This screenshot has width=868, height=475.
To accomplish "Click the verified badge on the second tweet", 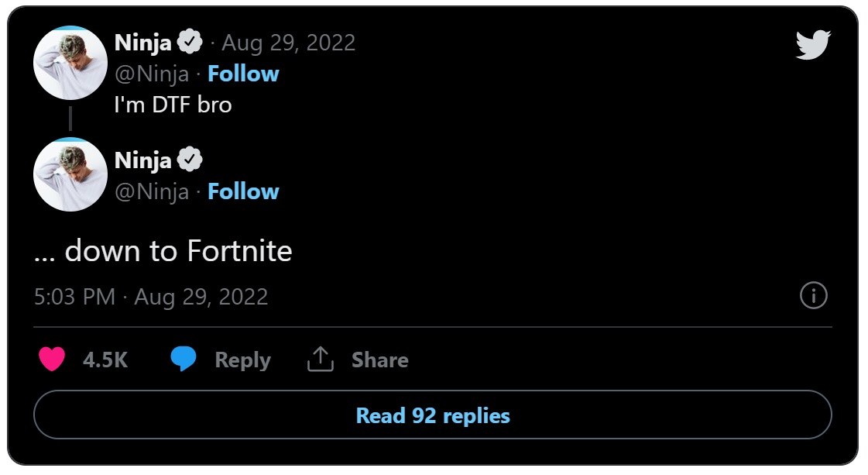I will point(190,160).
